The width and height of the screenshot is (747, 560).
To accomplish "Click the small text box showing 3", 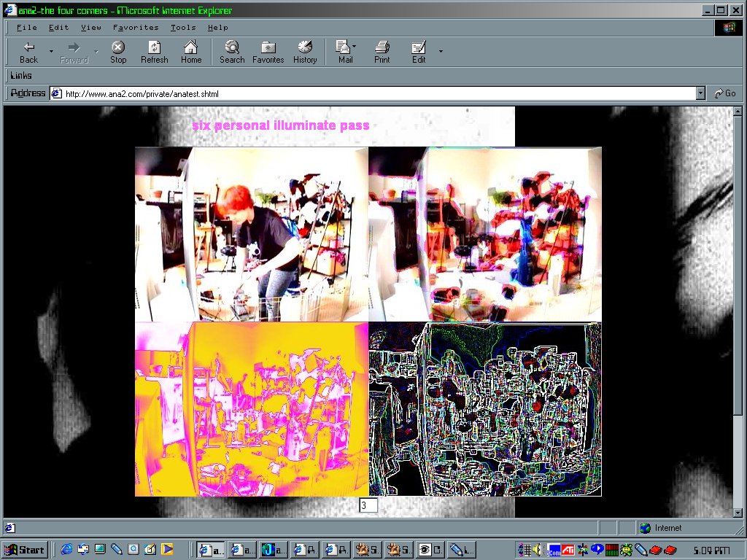I will [368, 505].
